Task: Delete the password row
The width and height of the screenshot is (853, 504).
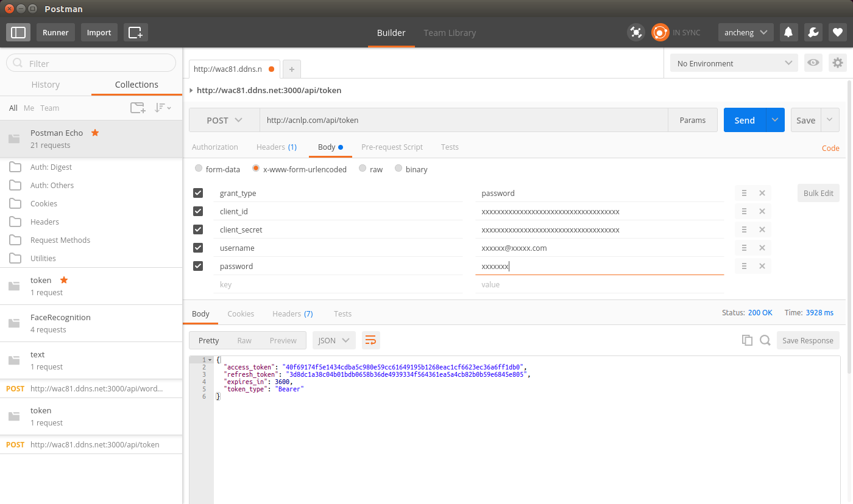Action: click(762, 267)
